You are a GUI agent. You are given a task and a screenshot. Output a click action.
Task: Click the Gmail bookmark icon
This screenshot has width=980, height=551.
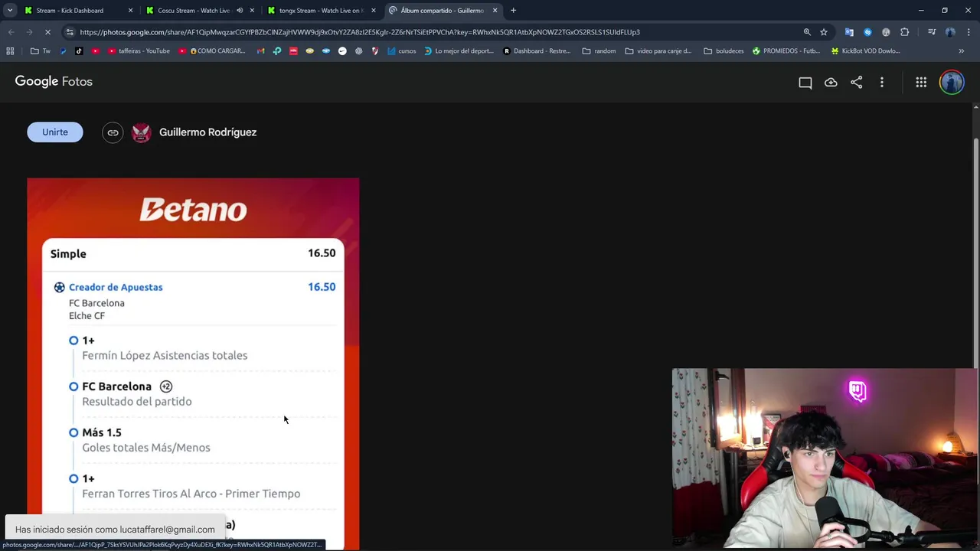(x=260, y=51)
